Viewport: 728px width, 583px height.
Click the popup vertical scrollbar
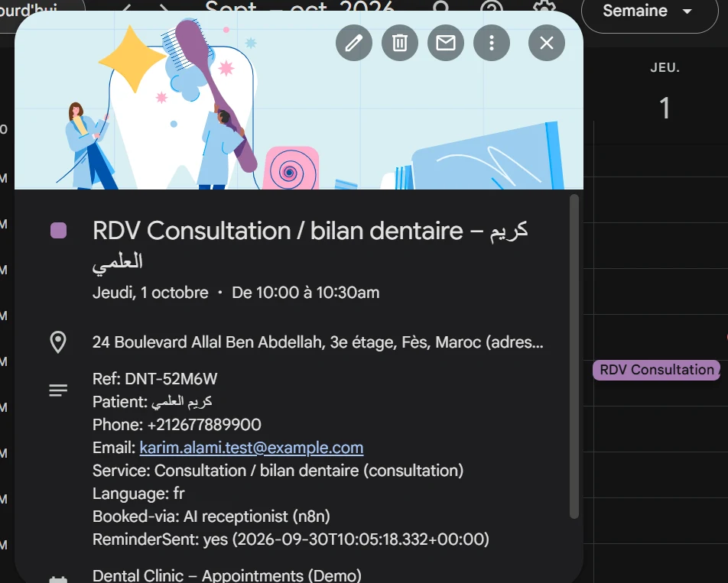tap(574, 356)
